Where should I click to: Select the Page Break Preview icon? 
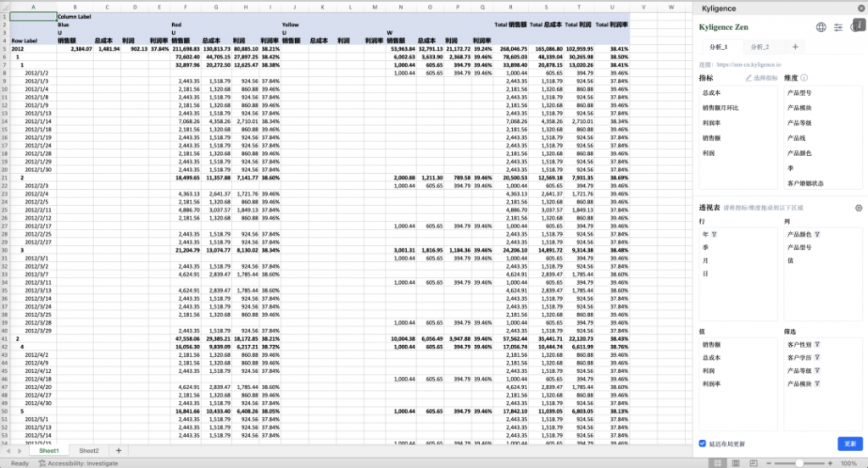point(754,463)
